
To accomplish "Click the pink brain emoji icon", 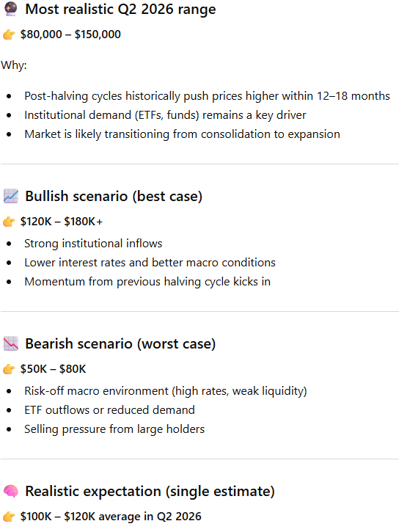I will click(x=11, y=491).
